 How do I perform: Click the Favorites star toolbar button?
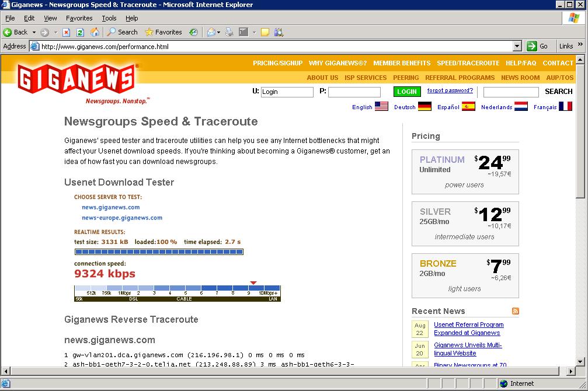pyautogui.click(x=163, y=32)
